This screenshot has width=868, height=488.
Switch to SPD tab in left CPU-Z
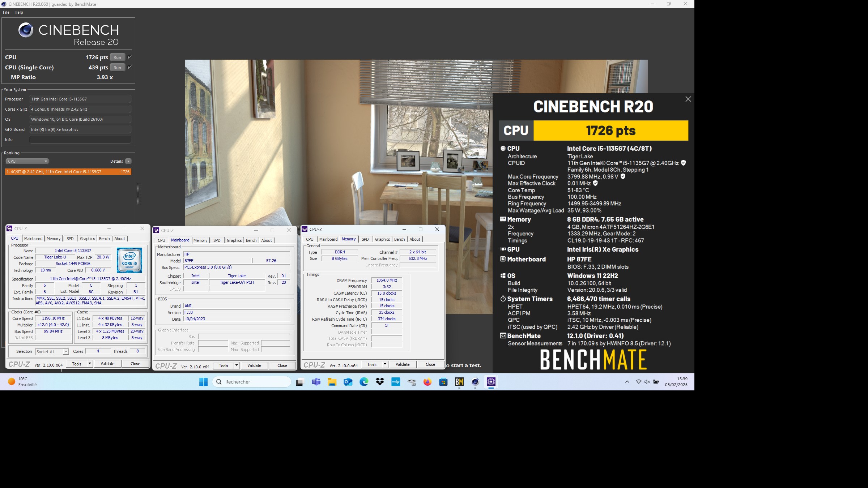pyautogui.click(x=70, y=239)
